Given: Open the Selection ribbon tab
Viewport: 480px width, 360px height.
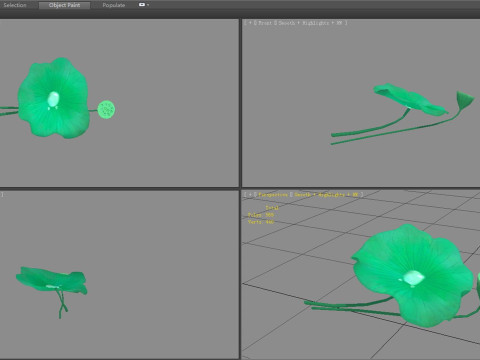Looking at the screenshot, I should click(15, 5).
